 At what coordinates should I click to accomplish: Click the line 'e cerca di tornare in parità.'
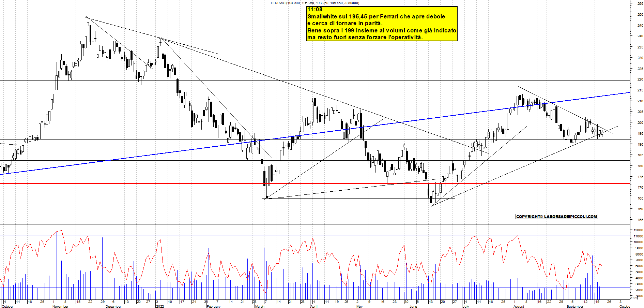tap(345, 23)
